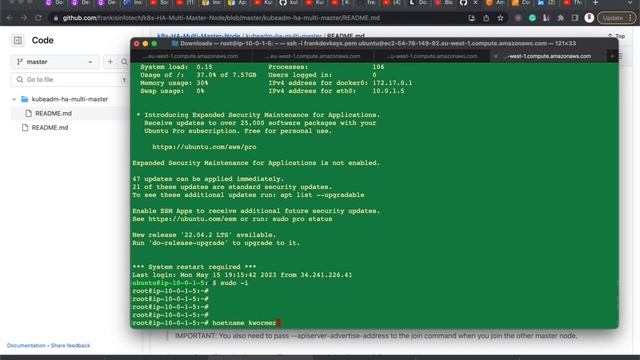
Task: Add a new file with plus button
Action: click(110, 62)
